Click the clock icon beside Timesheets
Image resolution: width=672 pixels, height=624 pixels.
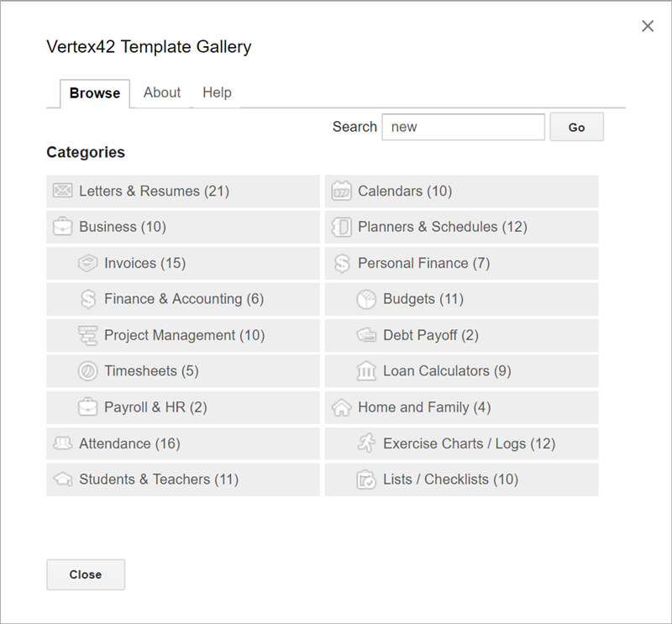tap(87, 371)
